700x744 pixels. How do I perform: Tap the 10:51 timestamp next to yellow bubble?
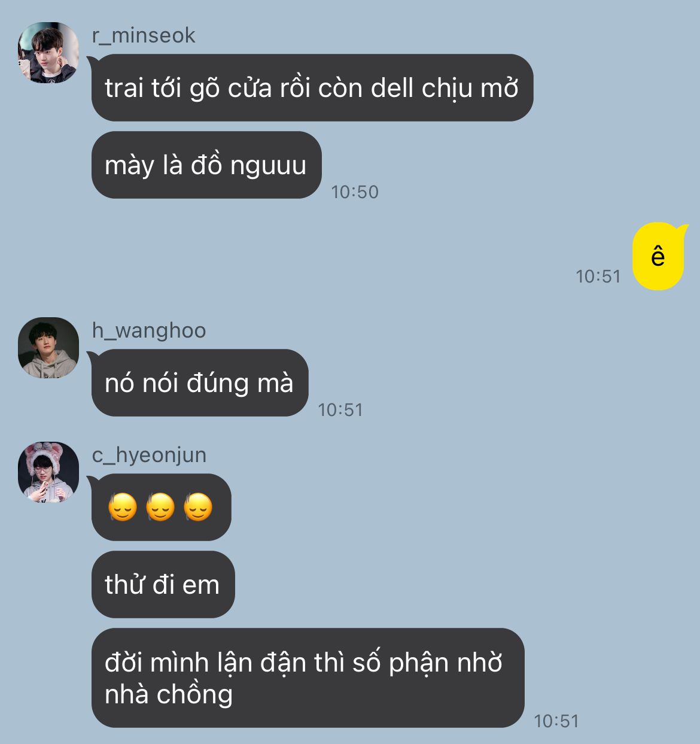(x=598, y=277)
